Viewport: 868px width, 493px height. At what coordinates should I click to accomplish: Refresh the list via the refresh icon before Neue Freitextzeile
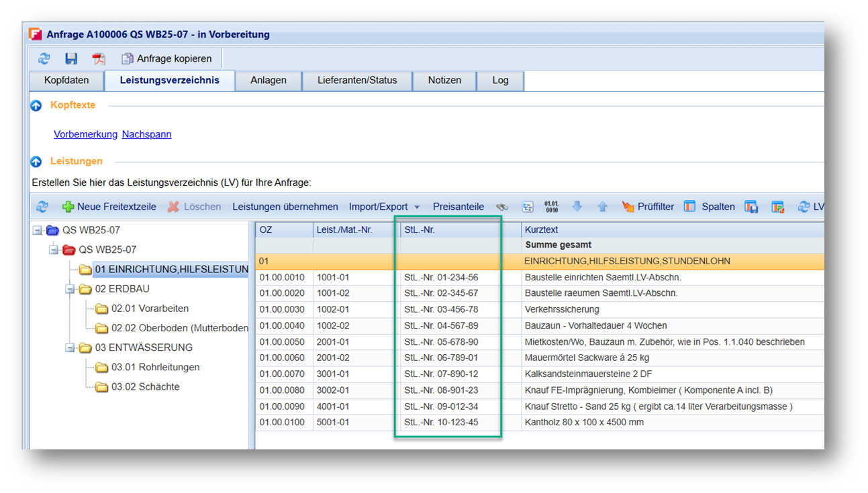tap(42, 207)
